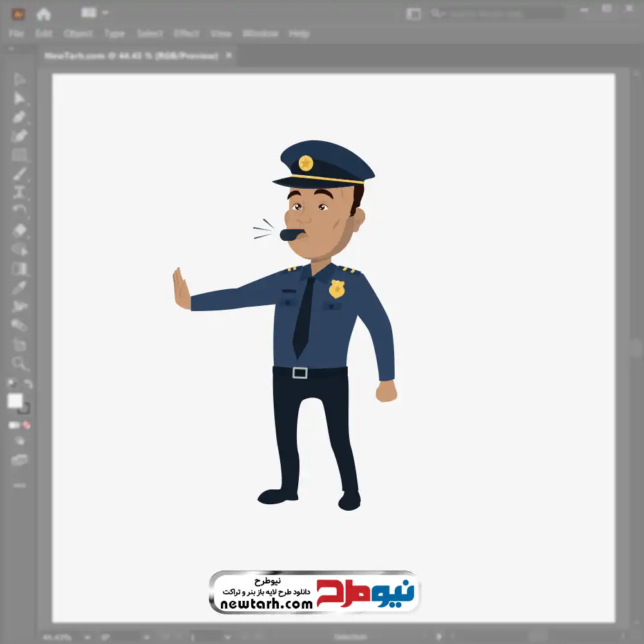
Task: Open the Select menu
Action: [x=149, y=33]
